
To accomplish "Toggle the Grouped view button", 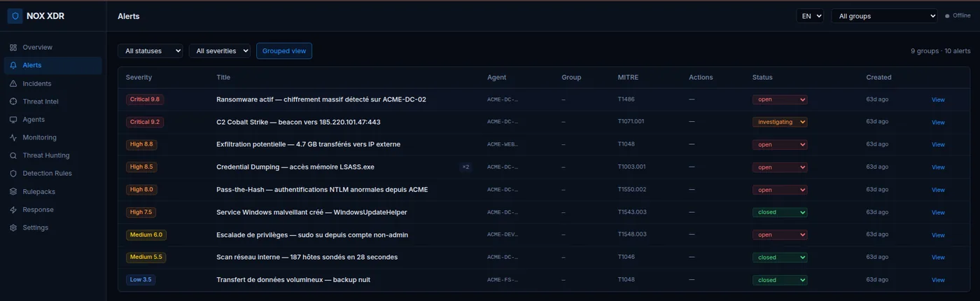I will coord(284,51).
